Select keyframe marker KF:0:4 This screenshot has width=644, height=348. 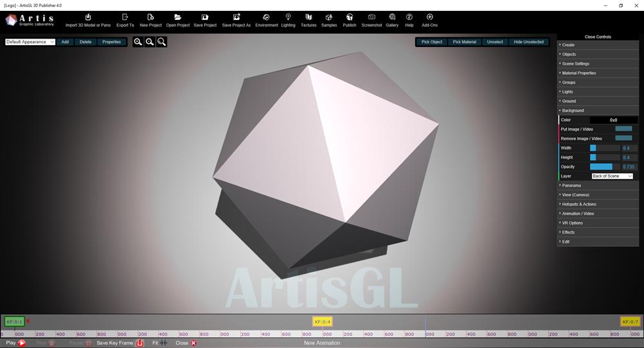[x=323, y=322]
